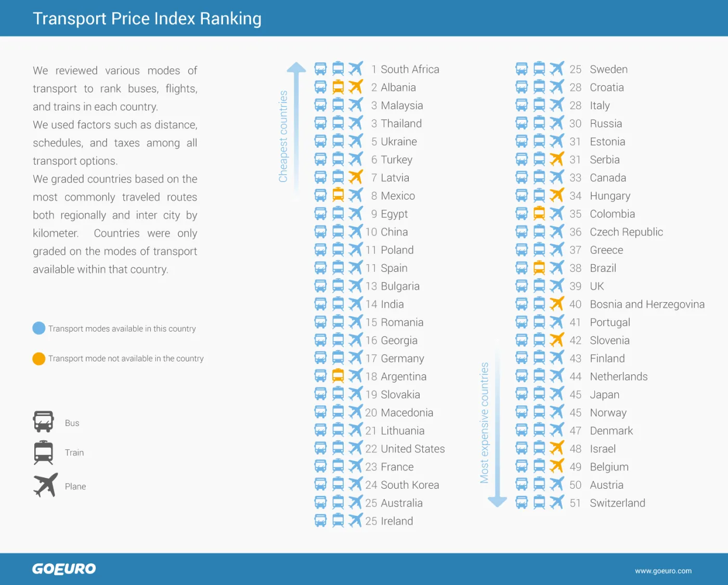Screen dimensions: 728x585
Task: Click the GoEuro logo
Action: click(64, 569)
